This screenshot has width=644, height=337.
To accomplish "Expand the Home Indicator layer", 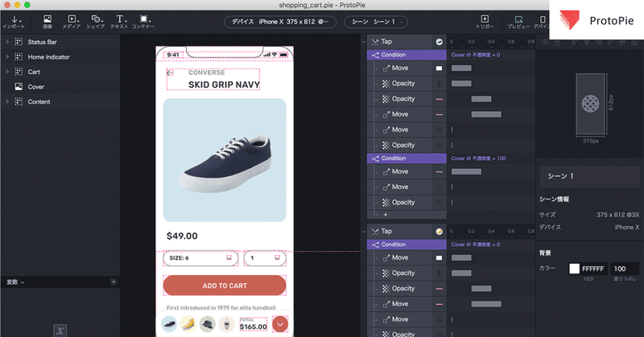I will [x=7, y=56].
